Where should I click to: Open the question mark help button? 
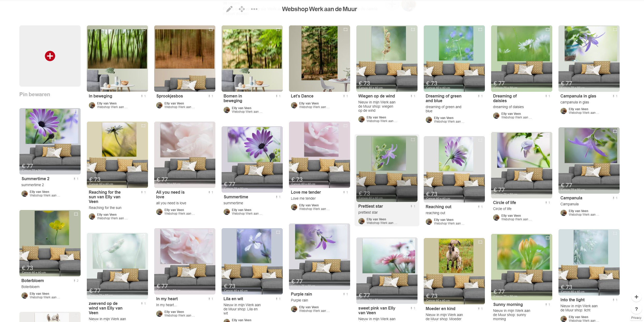[636, 309]
